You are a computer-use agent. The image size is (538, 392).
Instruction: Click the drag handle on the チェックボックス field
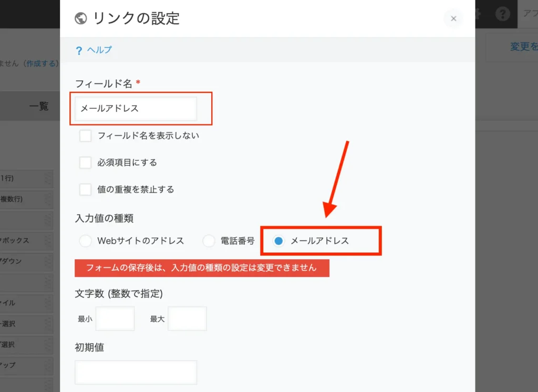click(48, 240)
